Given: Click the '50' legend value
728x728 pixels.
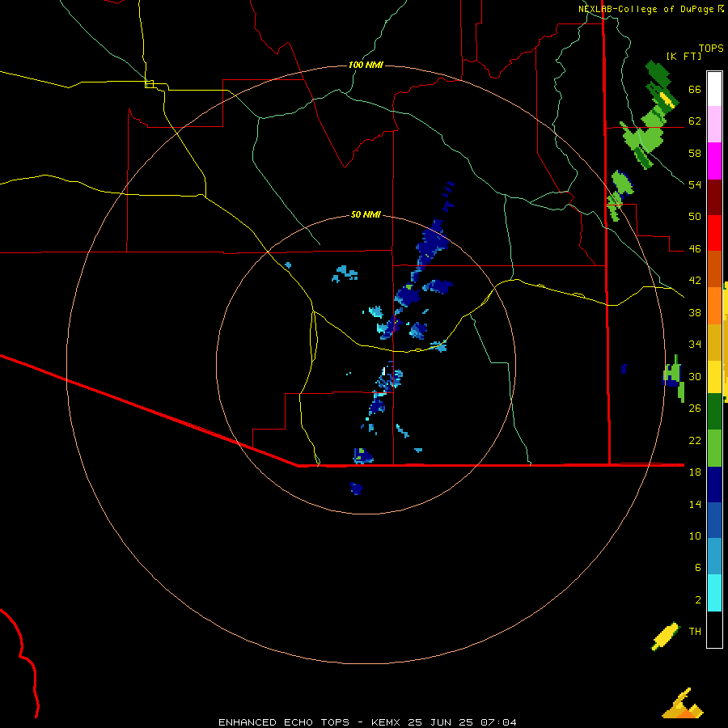Looking at the screenshot, I should (695, 217).
